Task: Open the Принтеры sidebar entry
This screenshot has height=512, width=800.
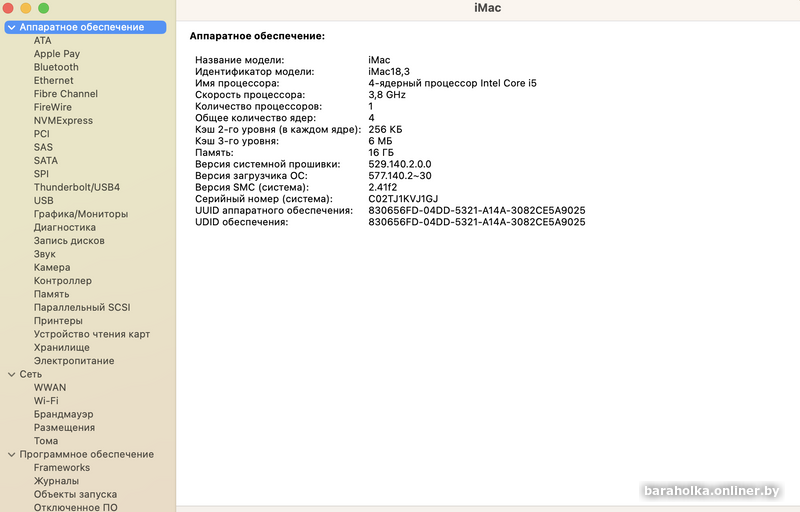Action: click(58, 321)
